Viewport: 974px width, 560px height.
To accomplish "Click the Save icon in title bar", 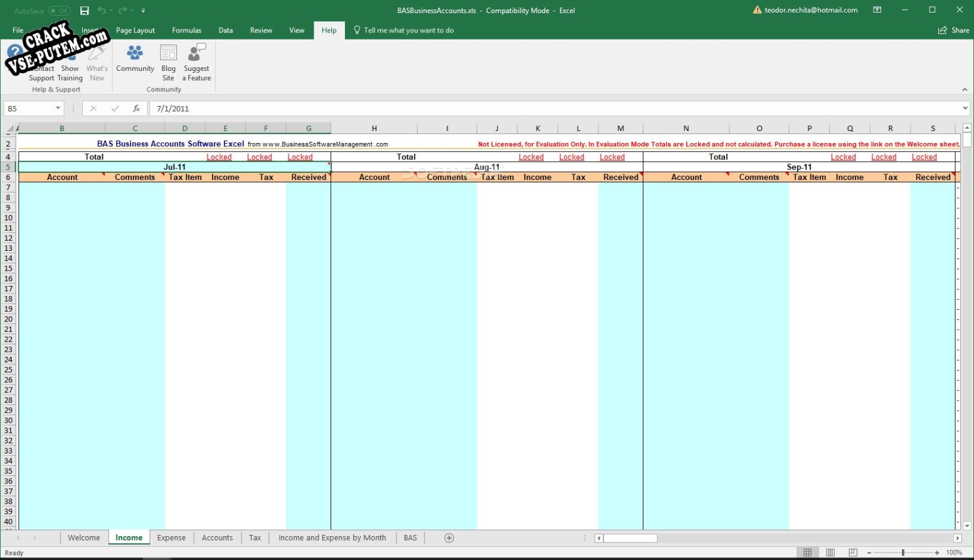I will click(85, 11).
